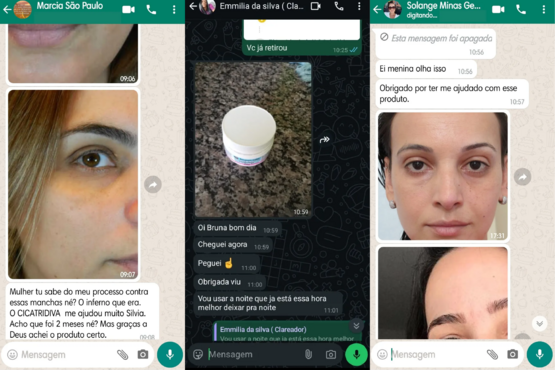Forward Marcia's eye photo sent at 09:07
555x370 pixels.
point(153,184)
